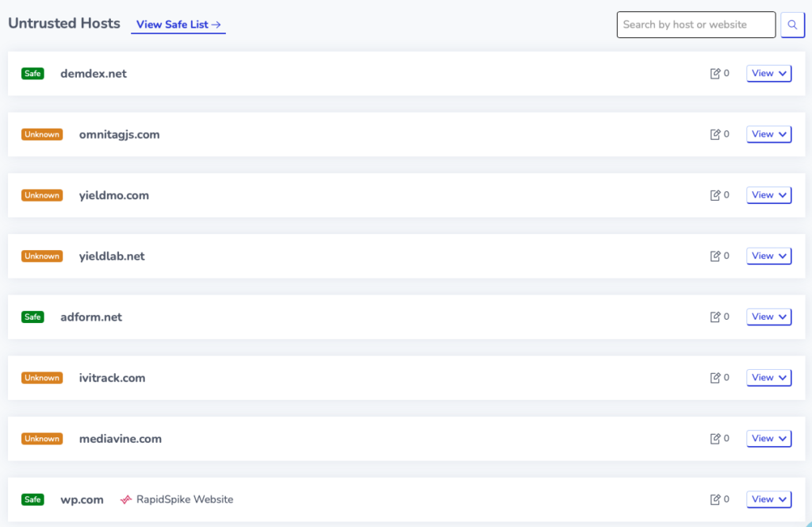Viewport: 812px width, 527px height.
Task: Select the mediavine.com host name
Action: 121,439
